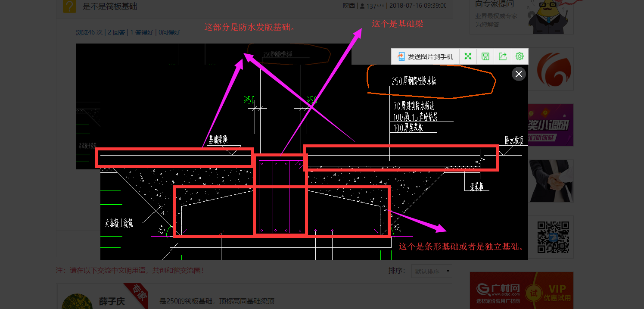
Task: Click the enlarged CAD drawing image
Action: (x=314, y=162)
